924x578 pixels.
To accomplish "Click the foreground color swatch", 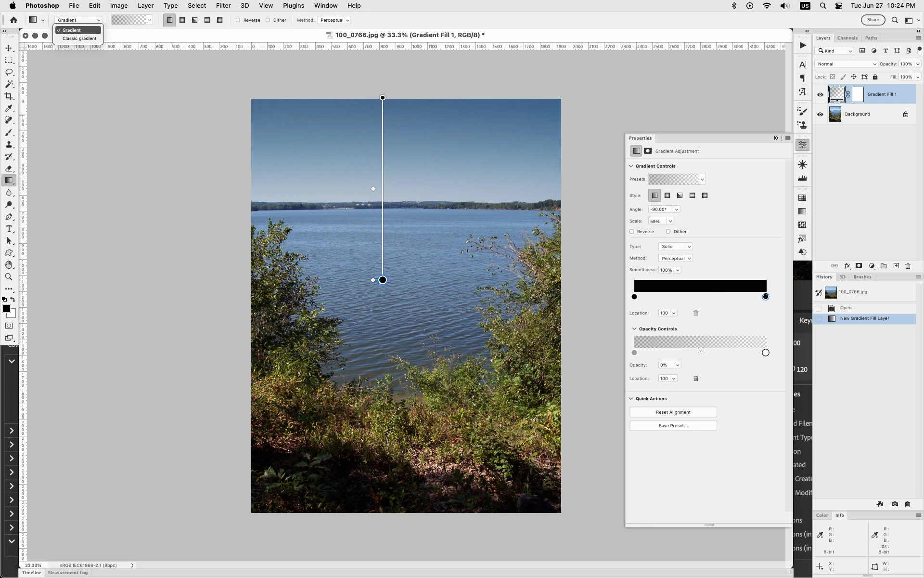I will click(6, 309).
